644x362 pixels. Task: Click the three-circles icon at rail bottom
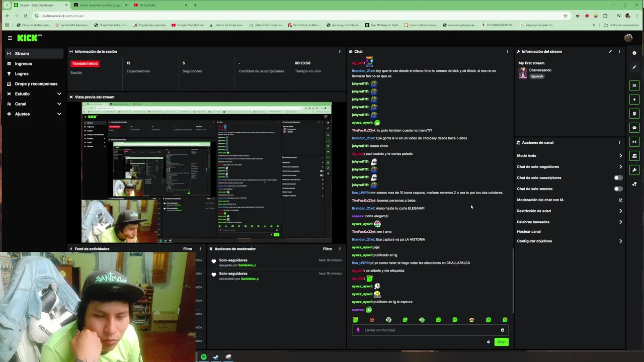point(634,184)
